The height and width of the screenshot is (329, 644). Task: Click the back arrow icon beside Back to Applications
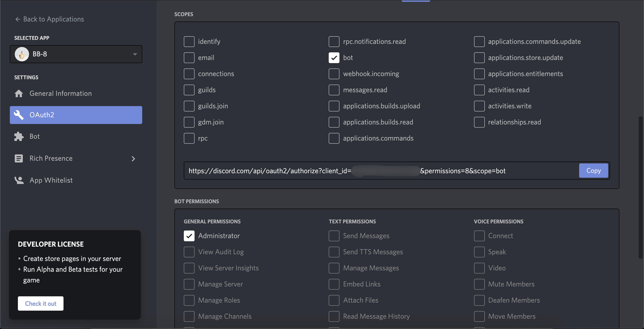tap(17, 19)
